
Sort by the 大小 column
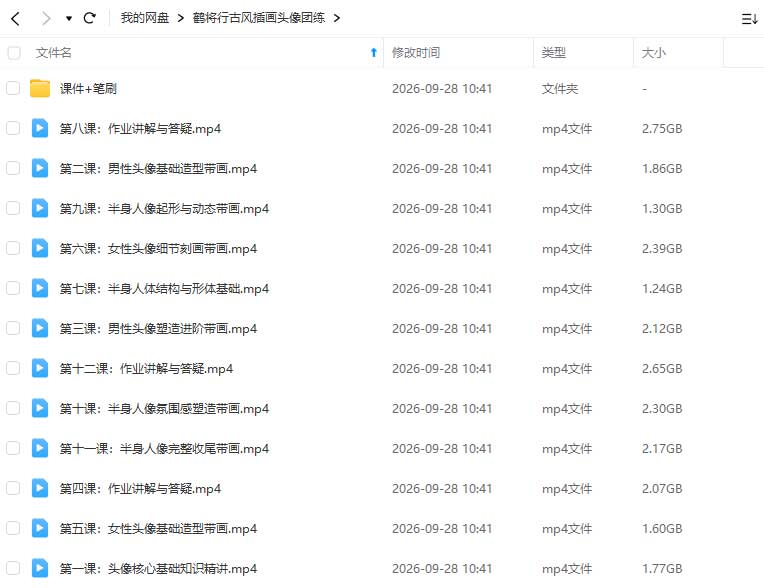[x=653, y=53]
